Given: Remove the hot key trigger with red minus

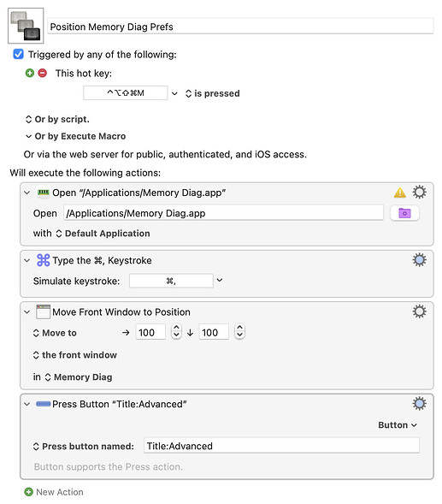Looking at the screenshot, I should [x=43, y=74].
